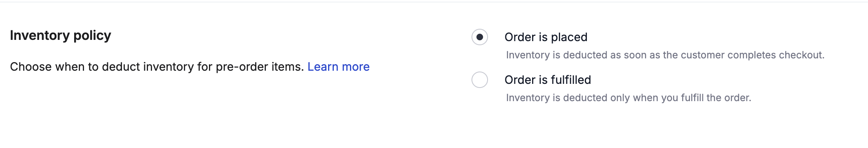Click the 'Order is placed' label text

(546, 37)
